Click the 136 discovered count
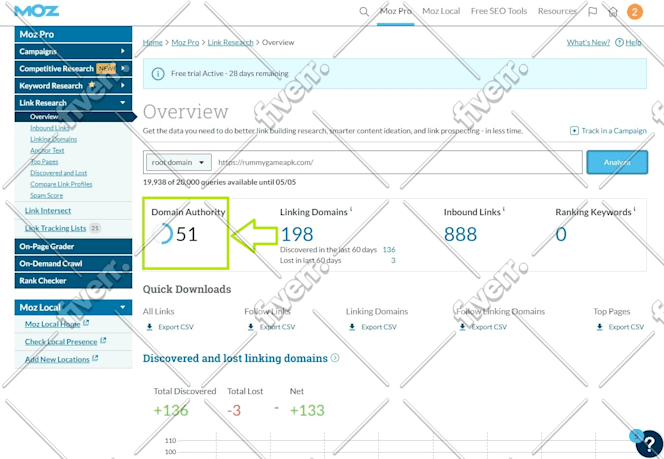 click(x=389, y=249)
